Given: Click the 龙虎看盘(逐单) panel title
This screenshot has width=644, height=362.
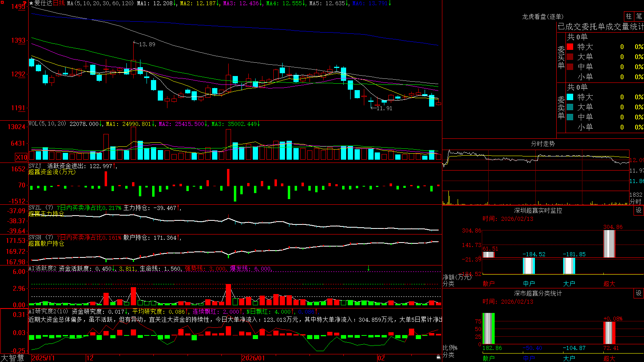Looking at the screenshot, I should coord(543,16).
